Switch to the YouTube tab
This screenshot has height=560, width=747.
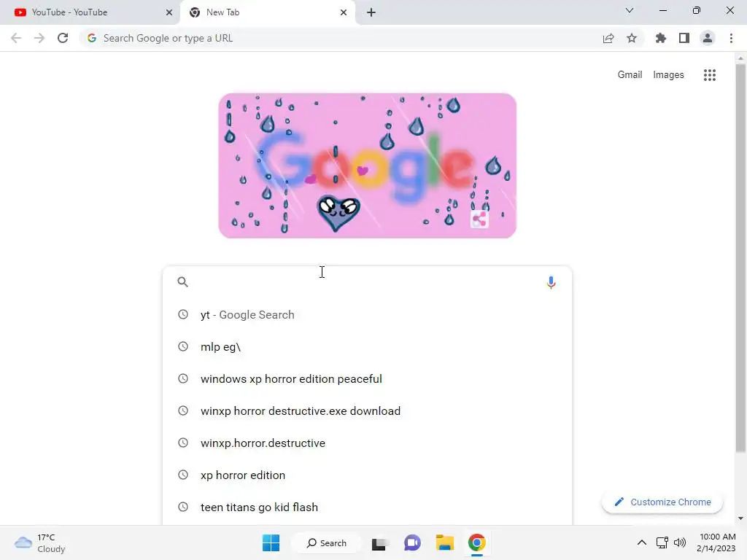click(x=90, y=12)
